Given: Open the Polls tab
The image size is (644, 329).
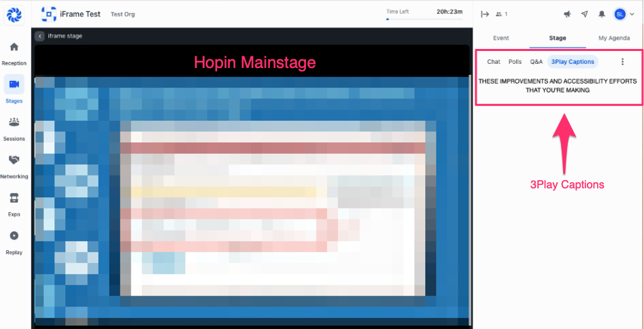Looking at the screenshot, I should point(515,62).
